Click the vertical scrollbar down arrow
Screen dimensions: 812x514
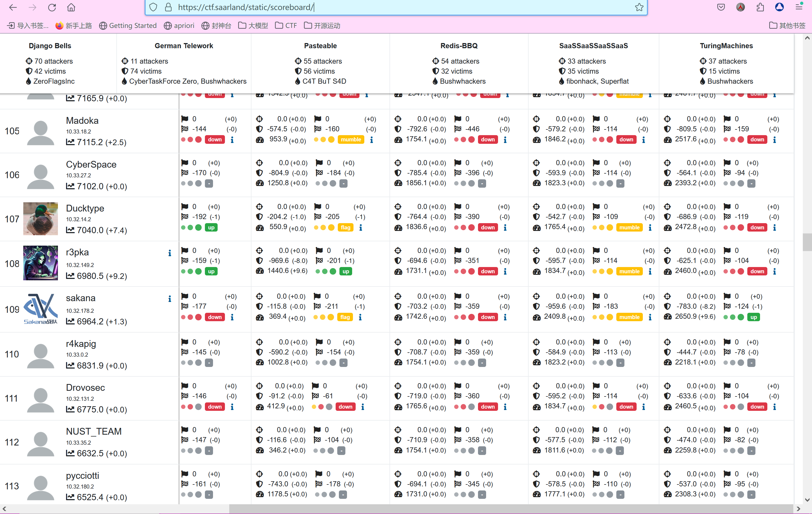[x=807, y=500]
